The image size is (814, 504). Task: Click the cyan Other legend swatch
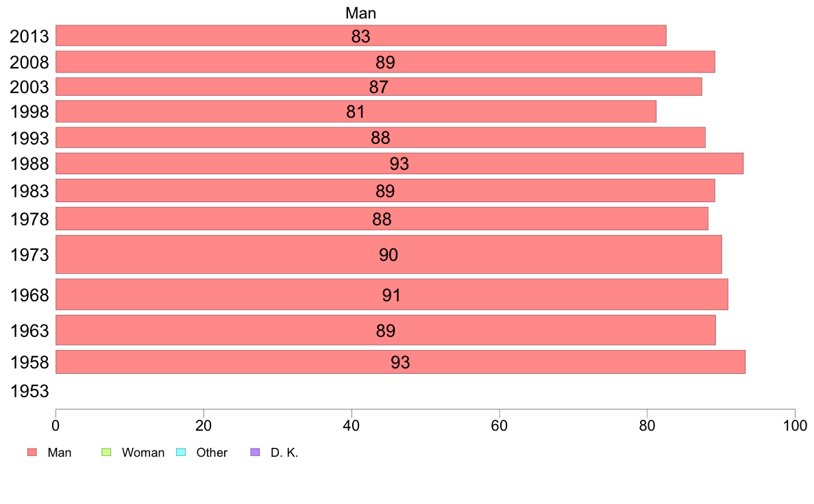(181, 452)
